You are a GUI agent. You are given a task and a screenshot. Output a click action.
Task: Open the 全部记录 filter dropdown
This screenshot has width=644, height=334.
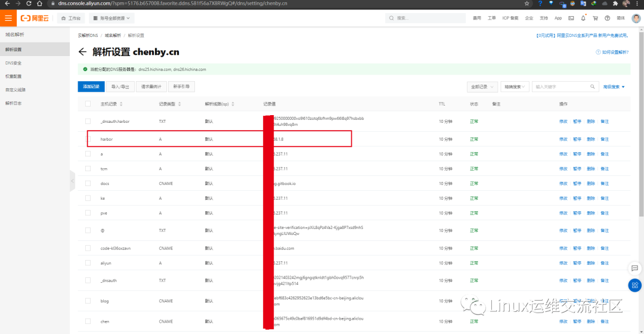482,86
